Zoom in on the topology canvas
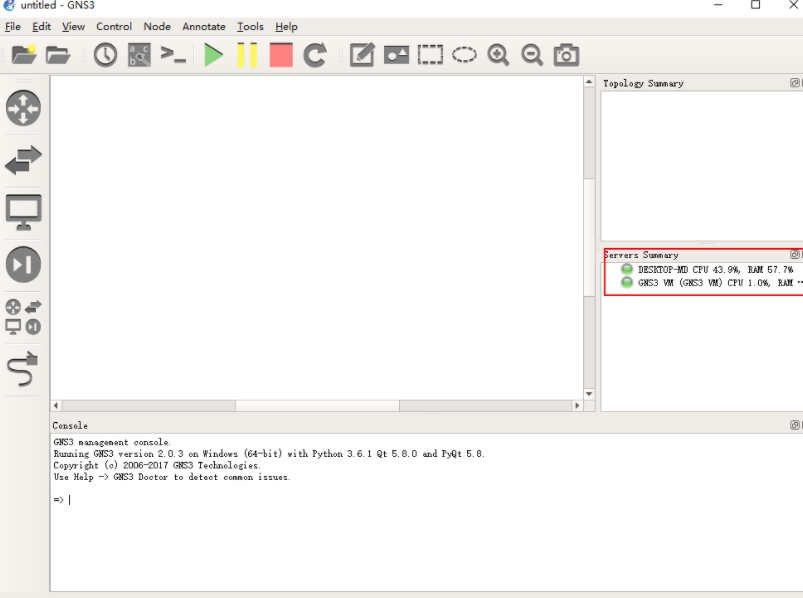The image size is (803, 598). point(498,55)
